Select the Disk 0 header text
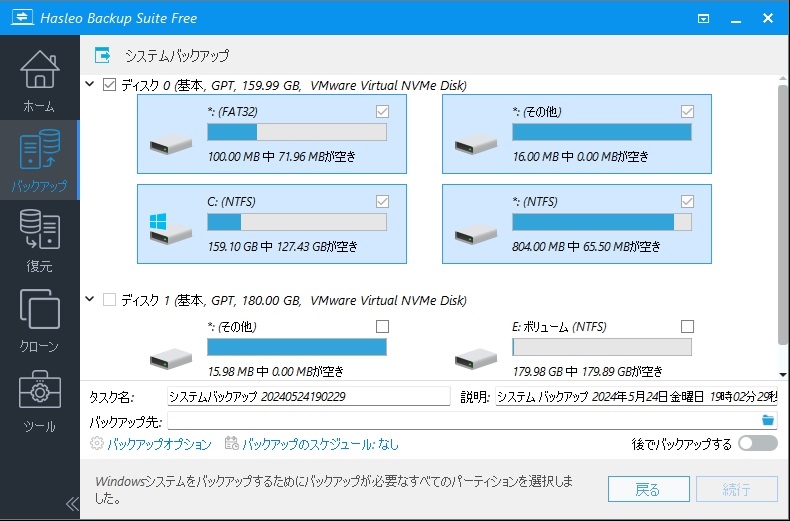Viewport: 790px width, 521px height. click(294, 85)
